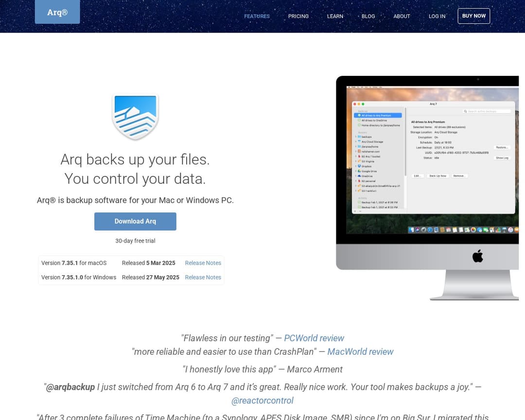Open the Windows version Release Notes link
The image size is (525, 420).
[x=203, y=277]
